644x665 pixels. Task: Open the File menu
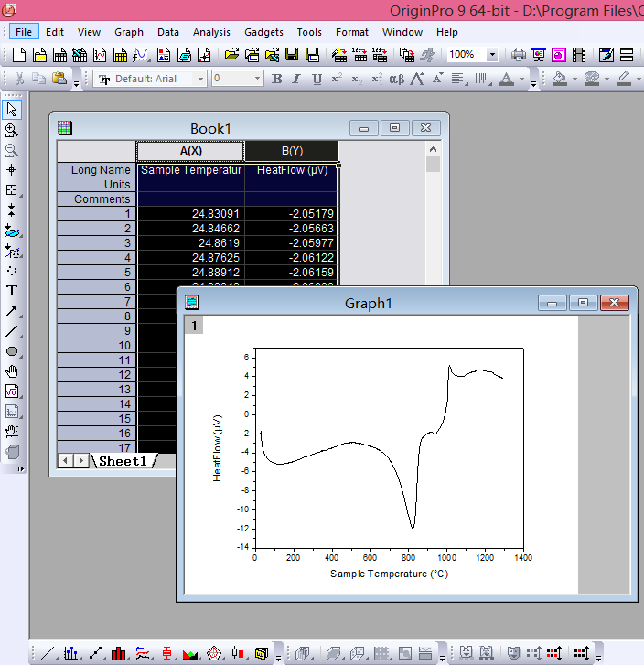click(24, 32)
